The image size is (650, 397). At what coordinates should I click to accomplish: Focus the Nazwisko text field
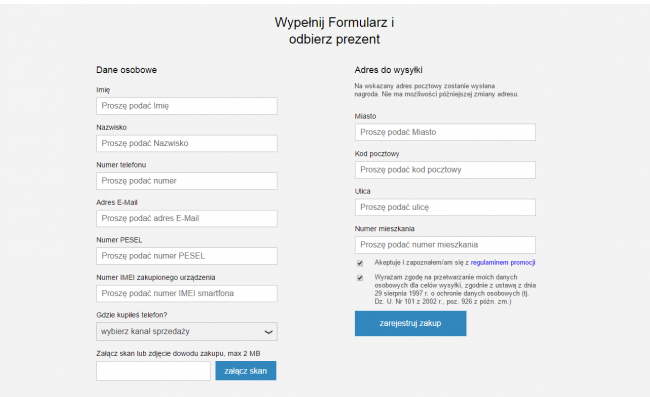point(187,143)
